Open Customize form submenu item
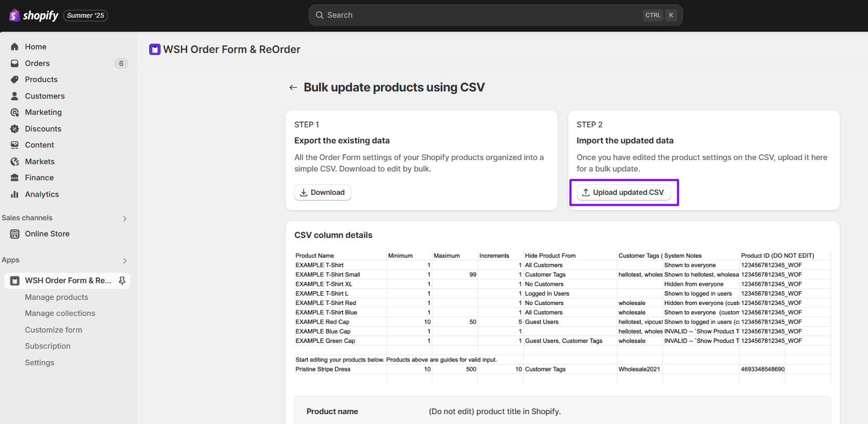The width and height of the screenshot is (868, 424). 54,330
